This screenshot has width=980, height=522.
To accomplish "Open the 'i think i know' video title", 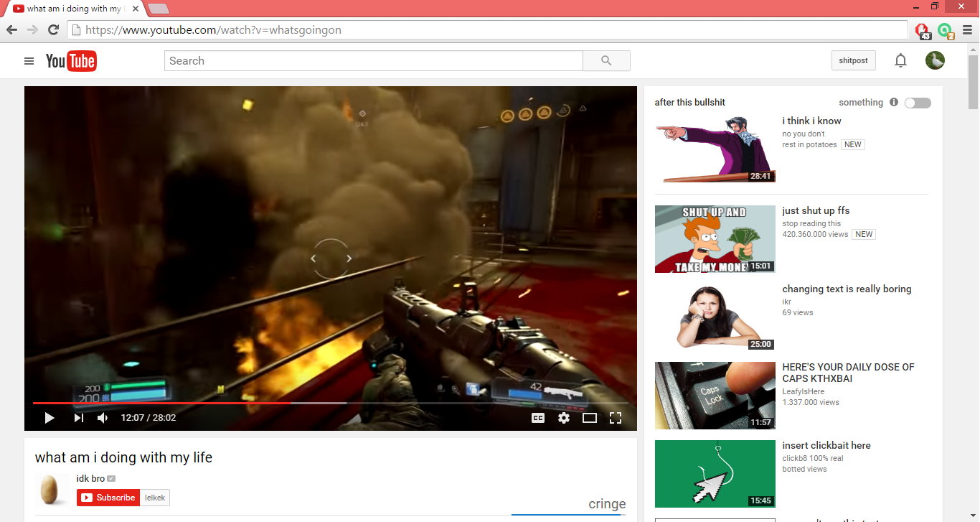I will point(811,121).
